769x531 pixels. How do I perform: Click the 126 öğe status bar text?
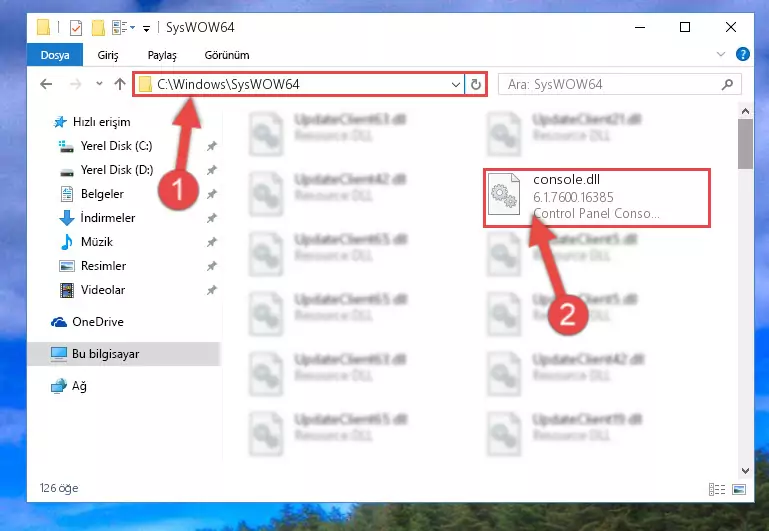coord(59,488)
